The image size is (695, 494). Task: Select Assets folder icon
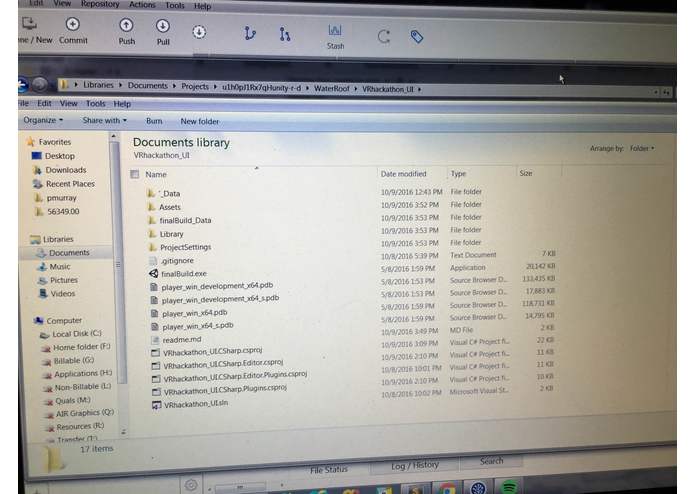[152, 207]
